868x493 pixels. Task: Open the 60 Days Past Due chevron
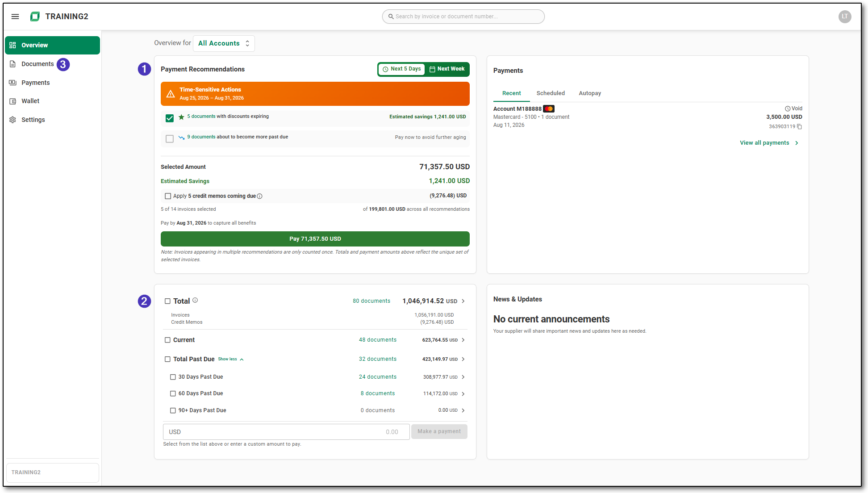coord(463,394)
